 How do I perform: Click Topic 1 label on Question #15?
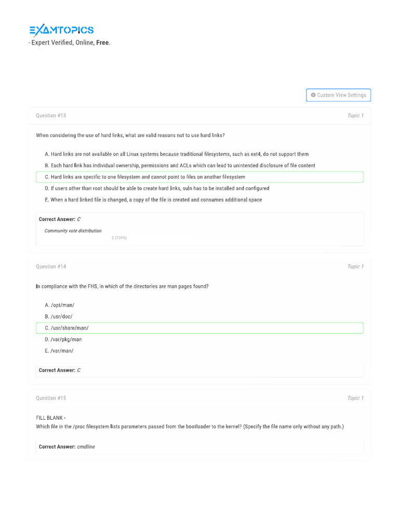coord(355,398)
